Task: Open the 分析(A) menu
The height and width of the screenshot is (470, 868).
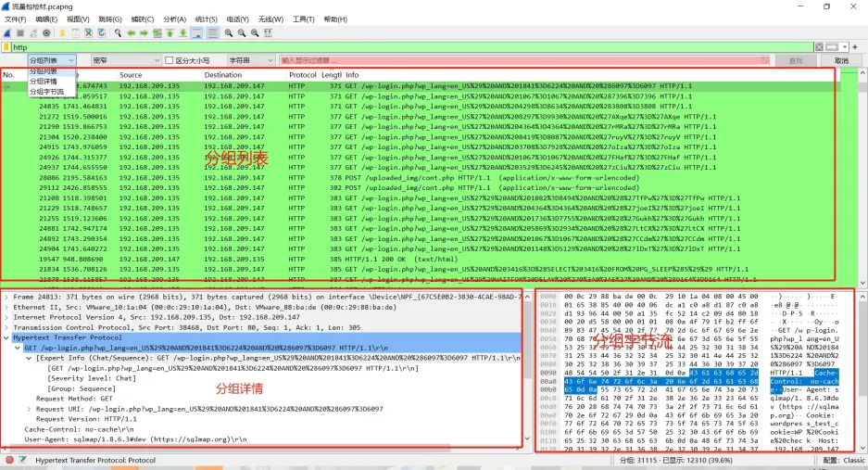Action: click(x=174, y=19)
